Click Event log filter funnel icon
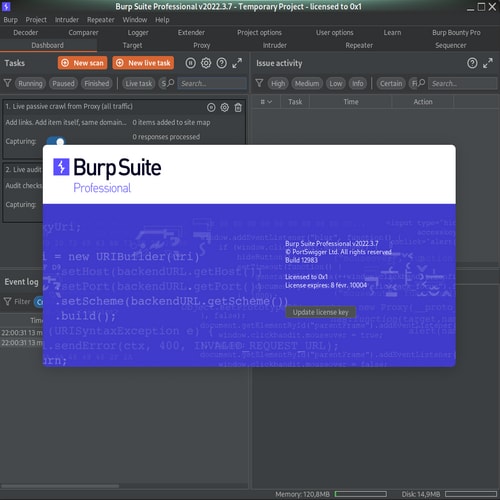500x500 pixels. tap(7, 302)
